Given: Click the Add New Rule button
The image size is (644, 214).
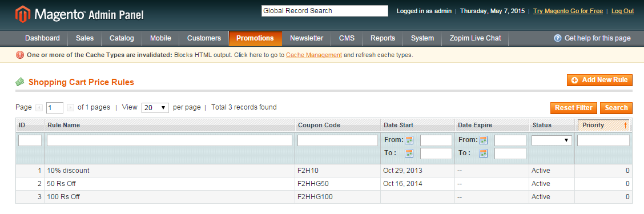Looking at the screenshot, I should click(x=599, y=80).
